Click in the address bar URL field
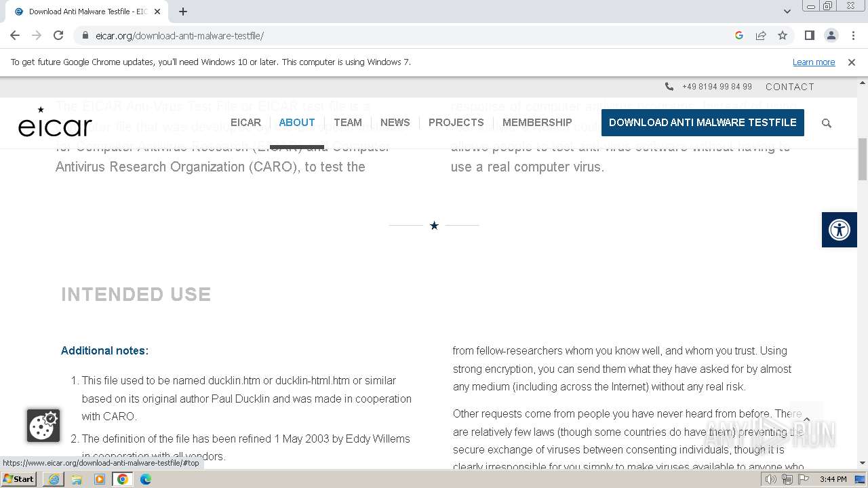 pos(407,35)
